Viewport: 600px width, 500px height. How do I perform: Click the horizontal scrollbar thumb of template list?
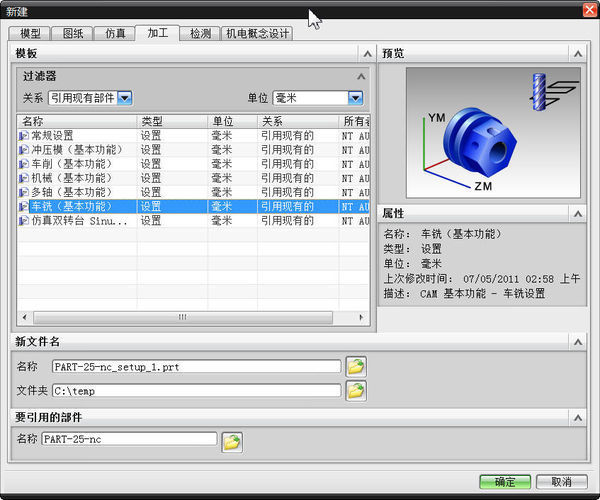point(183,317)
